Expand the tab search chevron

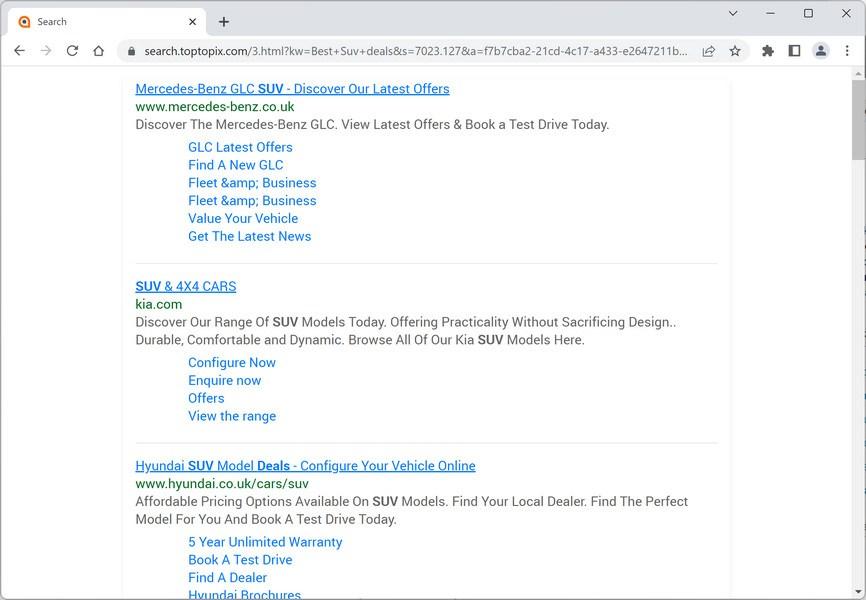[x=733, y=13]
